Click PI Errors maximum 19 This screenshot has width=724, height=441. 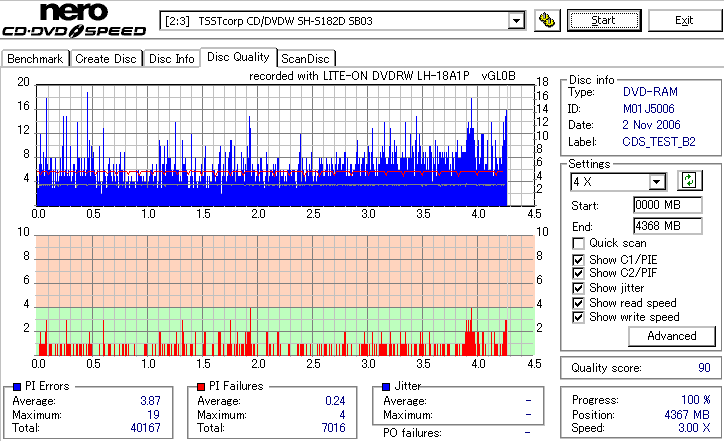(x=153, y=415)
